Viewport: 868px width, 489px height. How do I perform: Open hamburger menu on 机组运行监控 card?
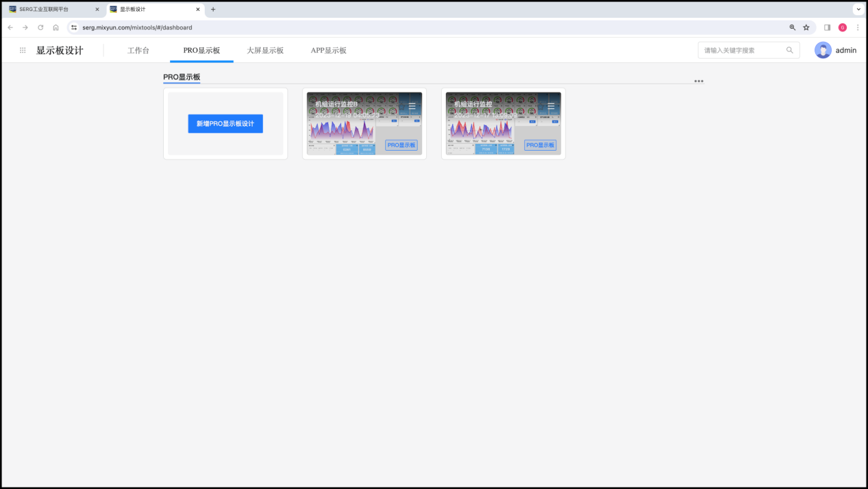pyautogui.click(x=551, y=106)
